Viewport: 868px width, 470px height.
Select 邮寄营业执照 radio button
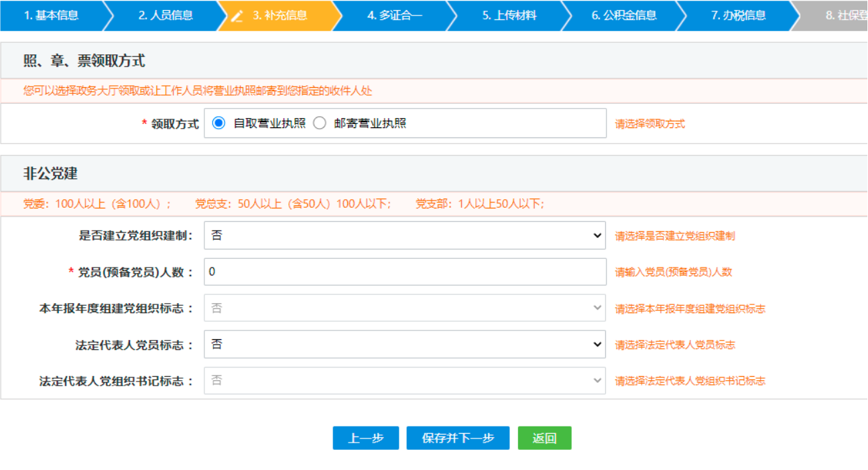pyautogui.click(x=320, y=123)
